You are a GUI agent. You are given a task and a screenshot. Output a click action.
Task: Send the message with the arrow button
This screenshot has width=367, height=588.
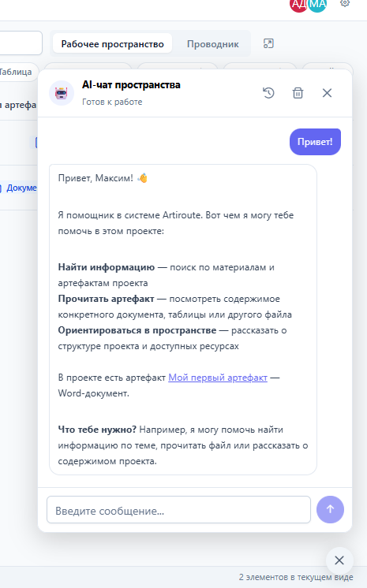coord(330,509)
